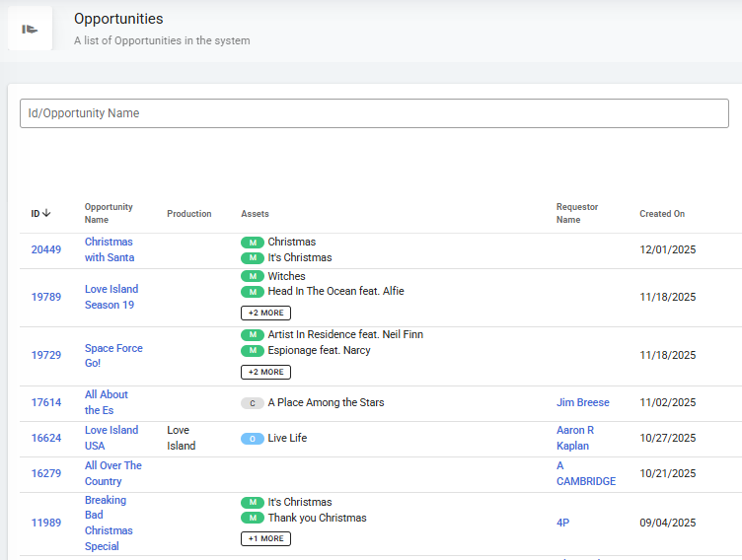Click the Opportunities handshake icon in header

[30, 29]
